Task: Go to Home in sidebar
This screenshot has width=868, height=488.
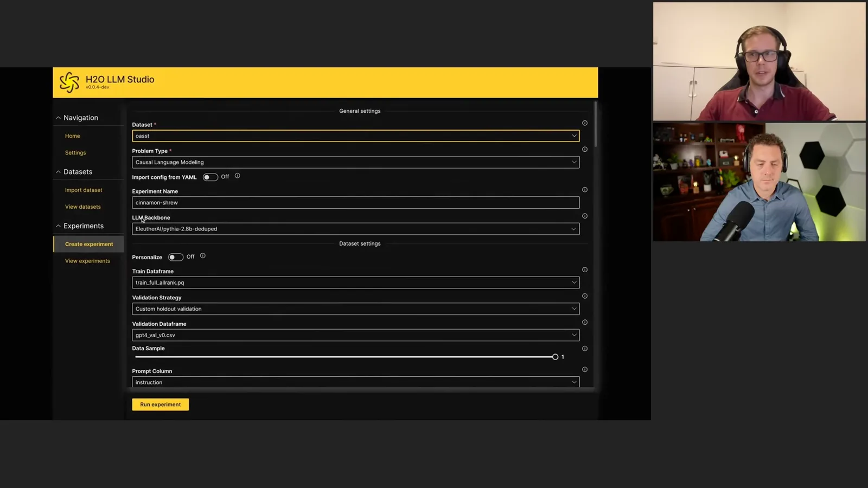Action: 73,136
